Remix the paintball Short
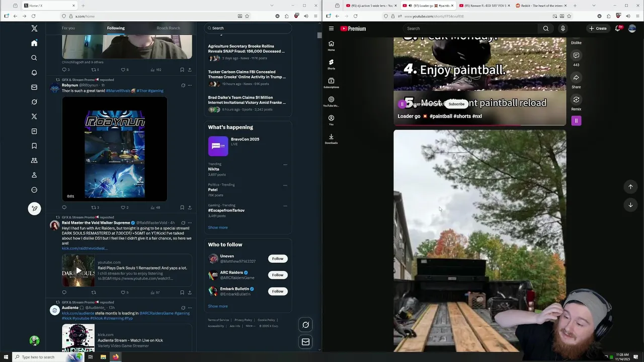 pyautogui.click(x=576, y=100)
